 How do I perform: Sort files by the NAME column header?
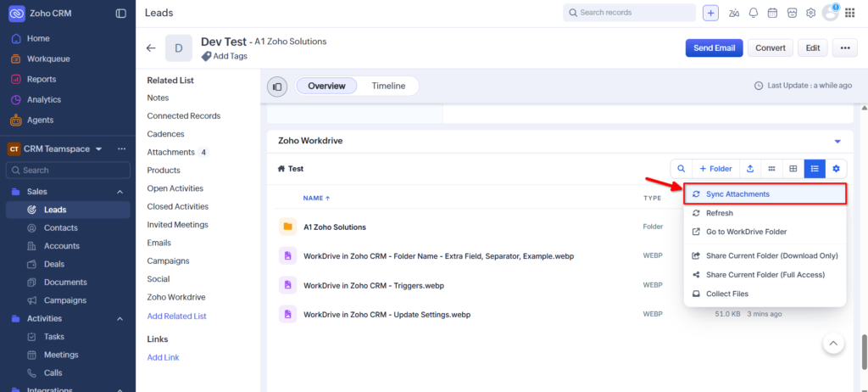317,198
